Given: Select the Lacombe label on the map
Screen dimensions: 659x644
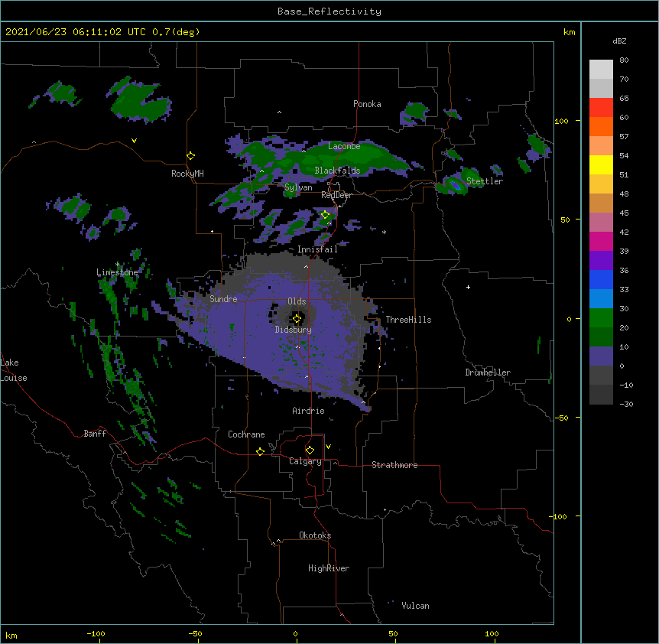Looking at the screenshot, I should pos(344,146).
